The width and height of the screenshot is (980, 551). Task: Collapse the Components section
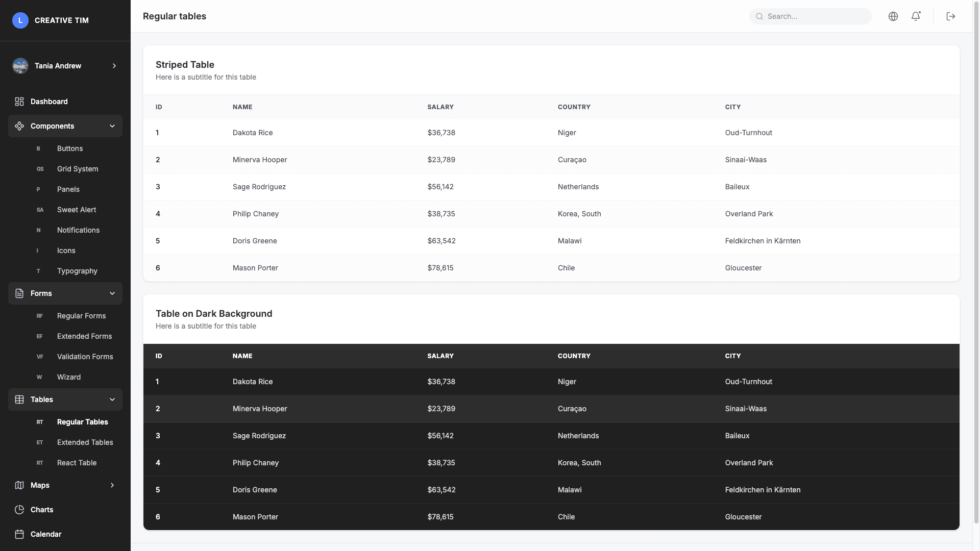112,126
